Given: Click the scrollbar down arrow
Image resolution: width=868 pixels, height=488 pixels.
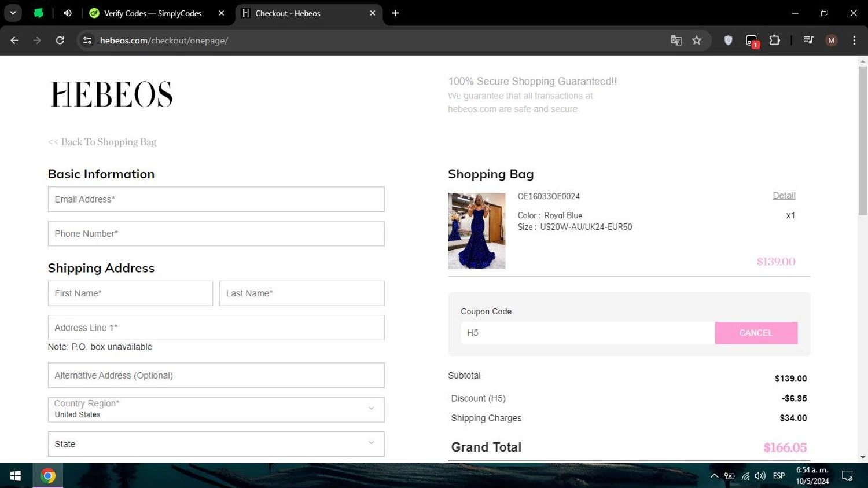Looking at the screenshot, I should (863, 457).
